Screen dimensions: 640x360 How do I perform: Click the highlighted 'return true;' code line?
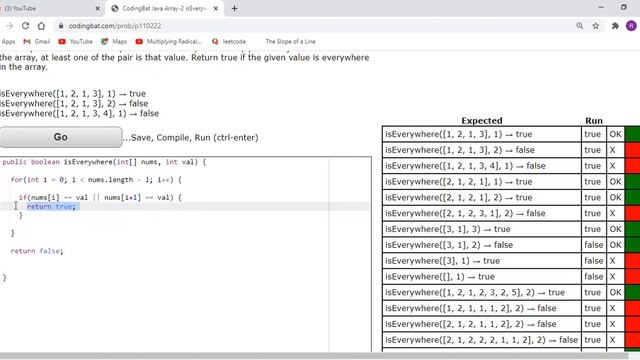(x=51, y=207)
